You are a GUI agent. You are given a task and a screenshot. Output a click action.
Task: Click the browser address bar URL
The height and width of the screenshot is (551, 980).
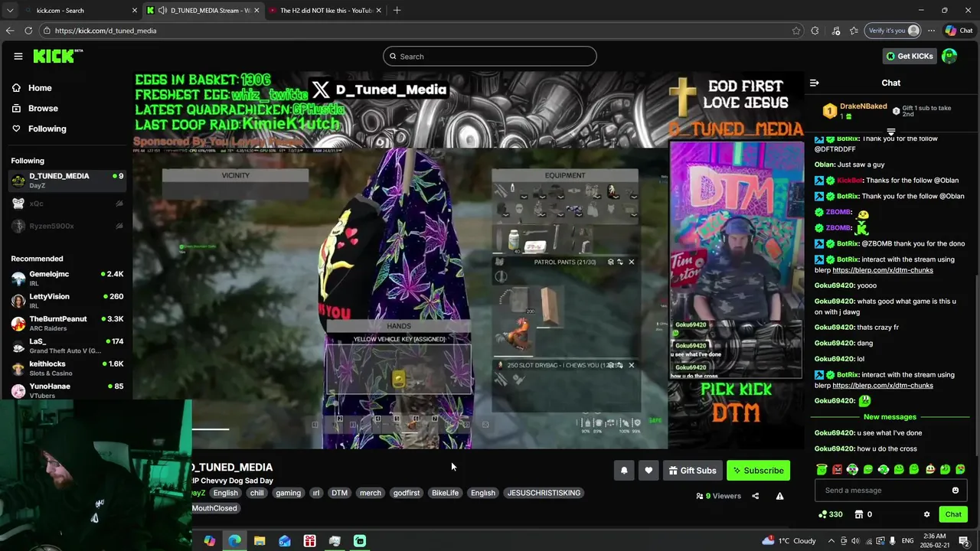106,31
